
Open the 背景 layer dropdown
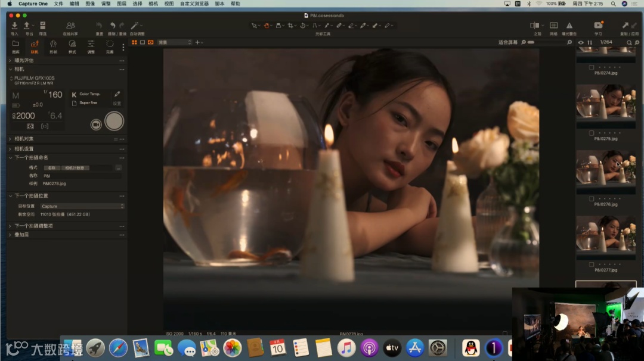(x=175, y=42)
